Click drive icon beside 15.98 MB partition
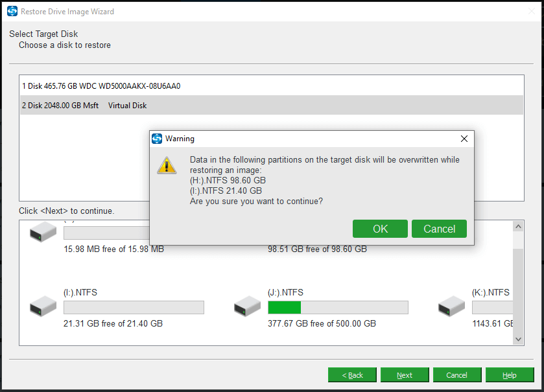 43,232
